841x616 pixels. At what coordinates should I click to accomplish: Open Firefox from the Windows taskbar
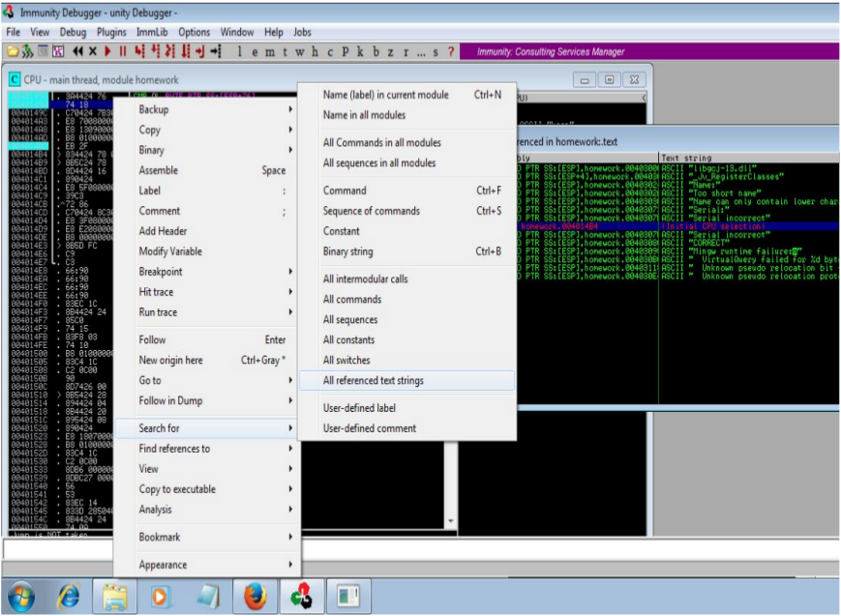point(255,597)
